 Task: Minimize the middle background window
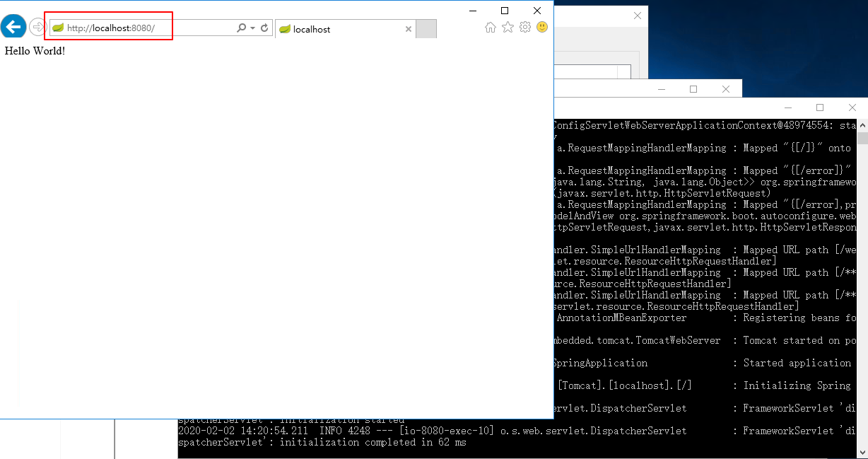pos(661,89)
